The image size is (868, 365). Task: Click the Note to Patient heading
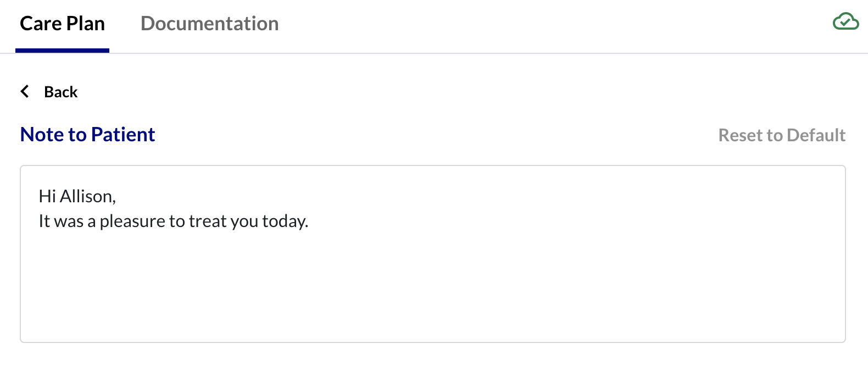tap(87, 135)
